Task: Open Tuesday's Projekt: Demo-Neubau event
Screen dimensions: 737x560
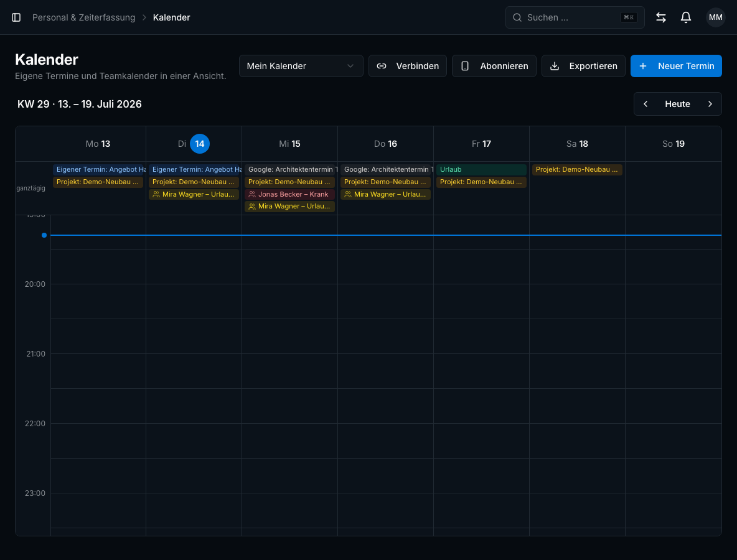Action: (x=194, y=182)
